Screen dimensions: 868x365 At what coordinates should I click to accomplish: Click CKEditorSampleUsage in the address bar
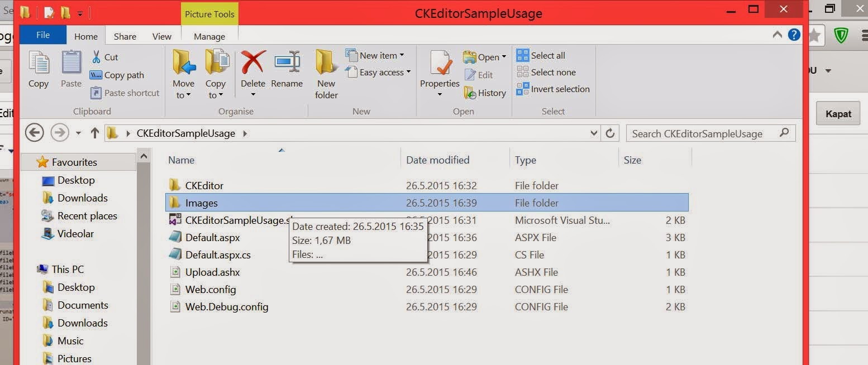pos(186,133)
